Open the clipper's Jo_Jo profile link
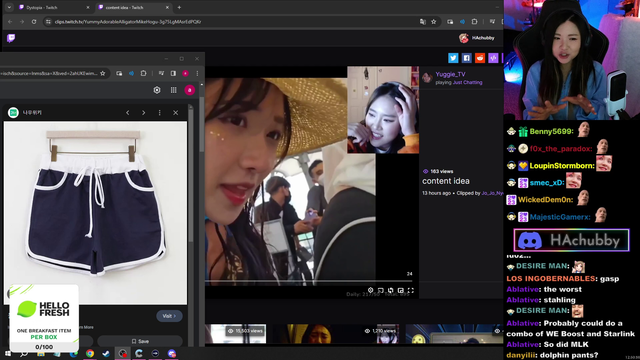This screenshot has height=360, width=640. click(492, 193)
